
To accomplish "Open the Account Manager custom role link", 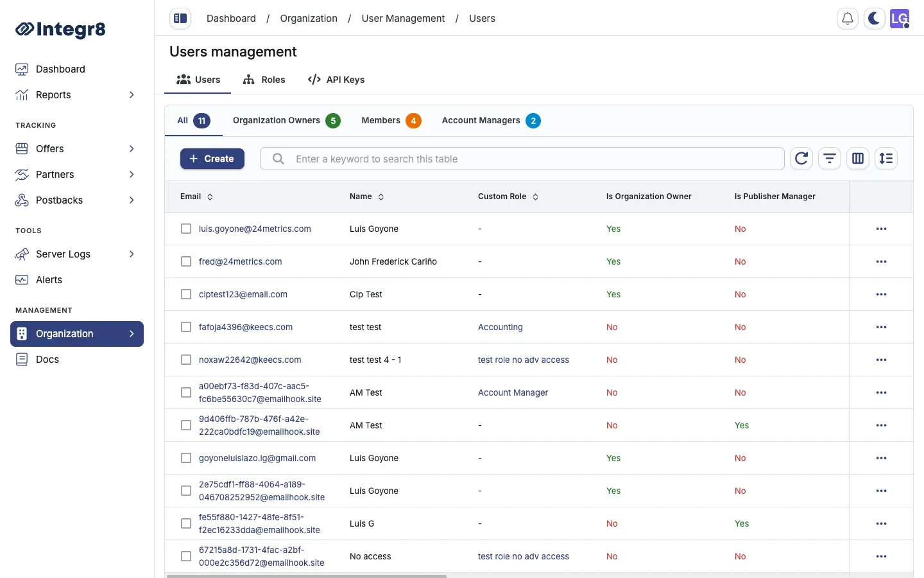I will [513, 392].
